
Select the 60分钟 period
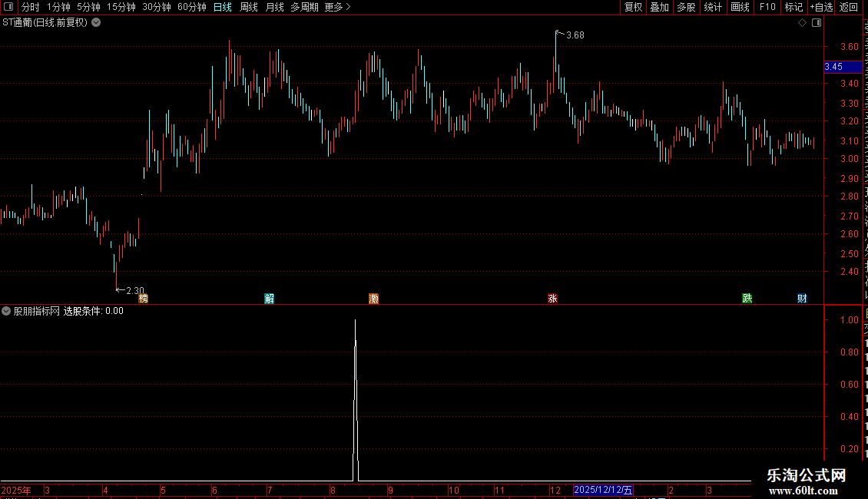coord(192,7)
